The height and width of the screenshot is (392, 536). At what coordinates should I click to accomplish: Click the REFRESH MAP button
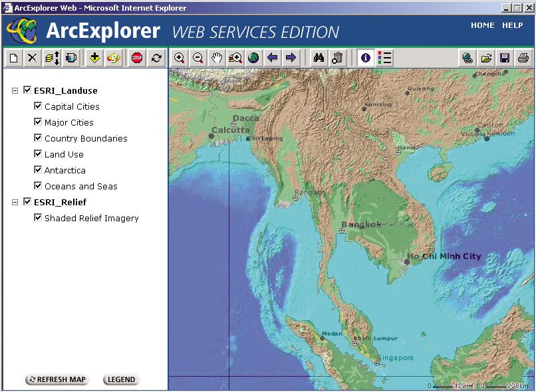pos(57,379)
